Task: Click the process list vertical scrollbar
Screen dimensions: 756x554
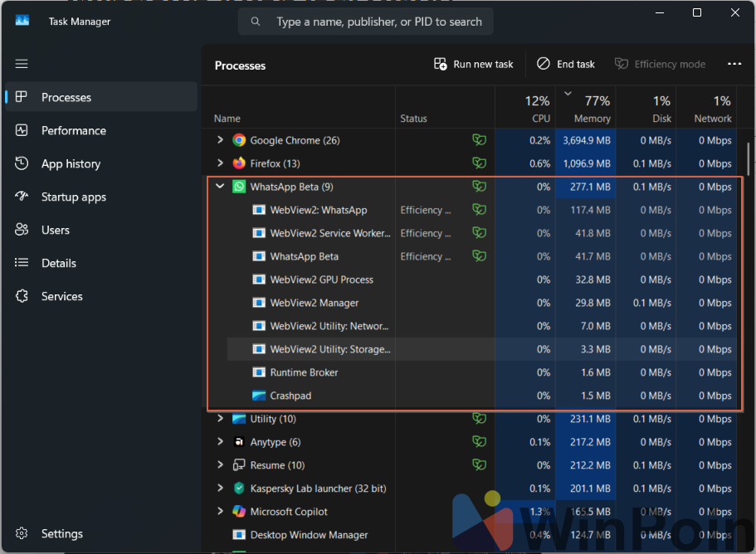Action: pos(749,159)
